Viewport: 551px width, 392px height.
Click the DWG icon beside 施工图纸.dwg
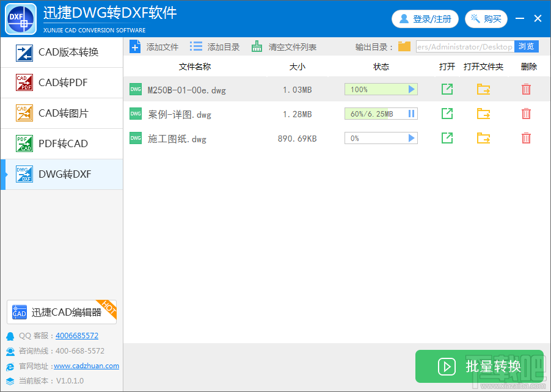tap(136, 138)
